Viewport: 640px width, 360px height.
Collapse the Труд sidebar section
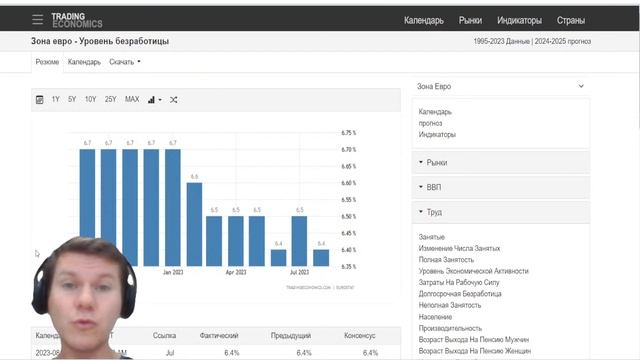[500, 212]
